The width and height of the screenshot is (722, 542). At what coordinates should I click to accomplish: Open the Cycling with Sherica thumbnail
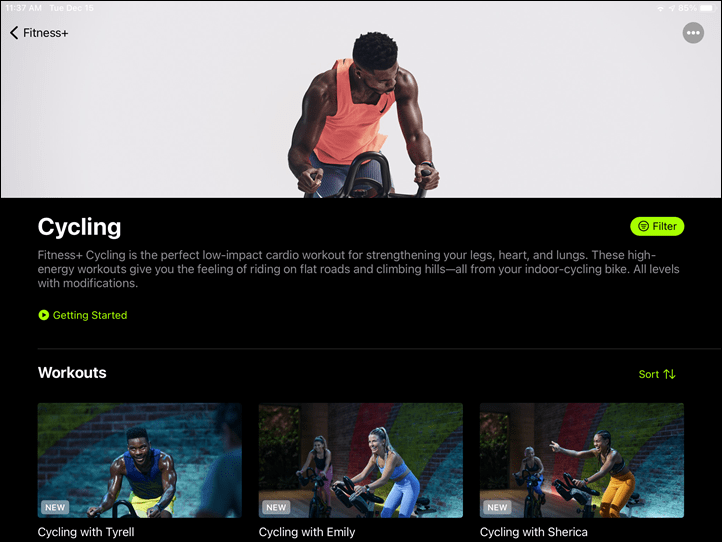pos(582,460)
